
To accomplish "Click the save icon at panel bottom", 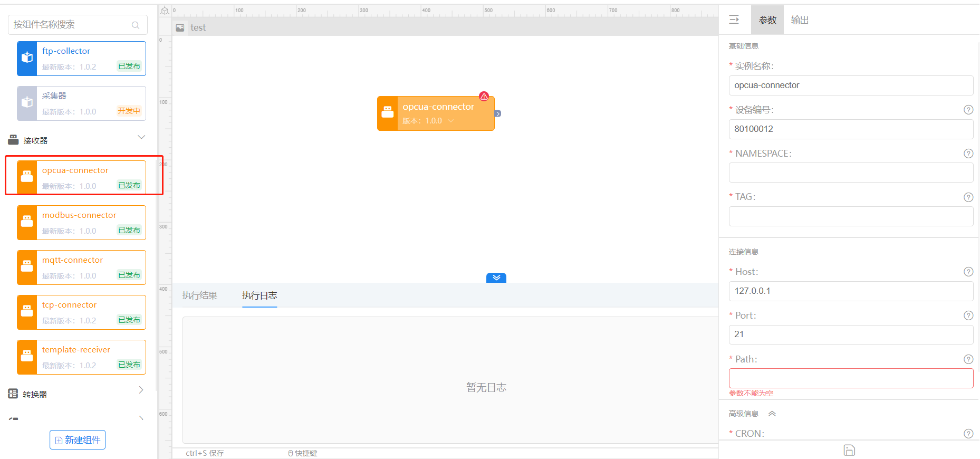I will [x=849, y=450].
